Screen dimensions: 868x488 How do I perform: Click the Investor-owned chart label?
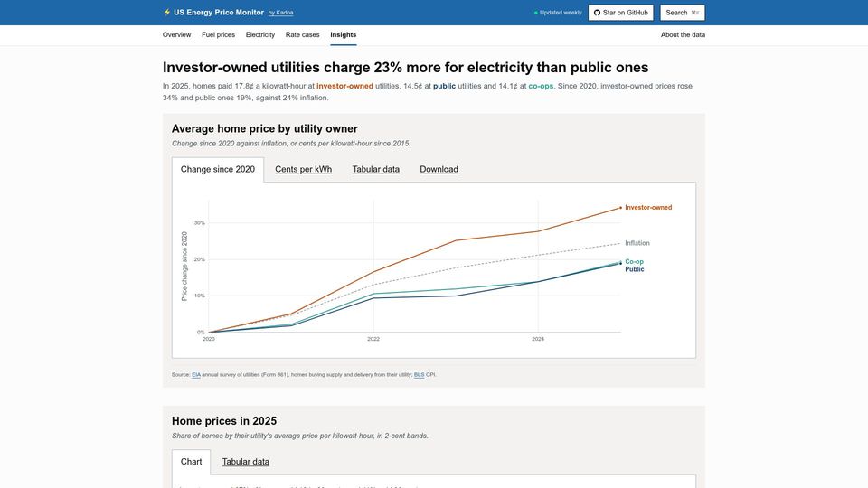tap(648, 208)
